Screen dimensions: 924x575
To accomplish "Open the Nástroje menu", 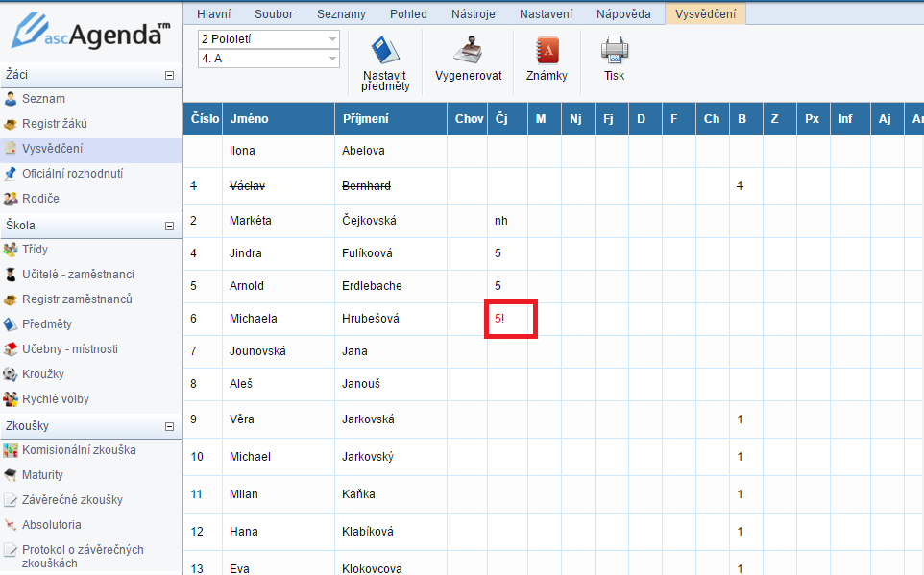I will pyautogui.click(x=474, y=14).
